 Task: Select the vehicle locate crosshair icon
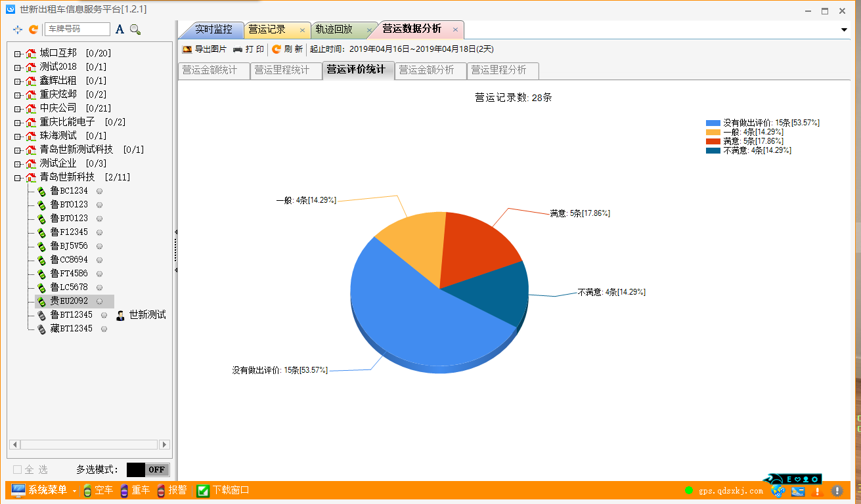pyautogui.click(x=18, y=30)
